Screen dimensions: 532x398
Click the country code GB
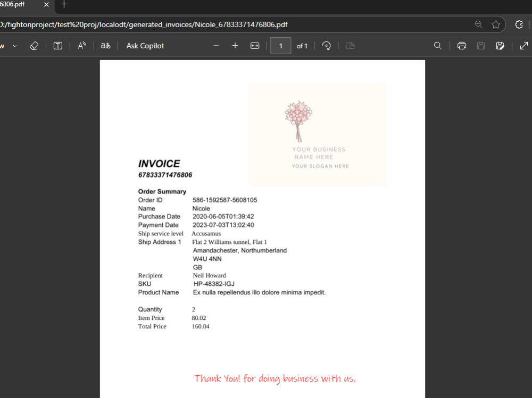[197, 267]
